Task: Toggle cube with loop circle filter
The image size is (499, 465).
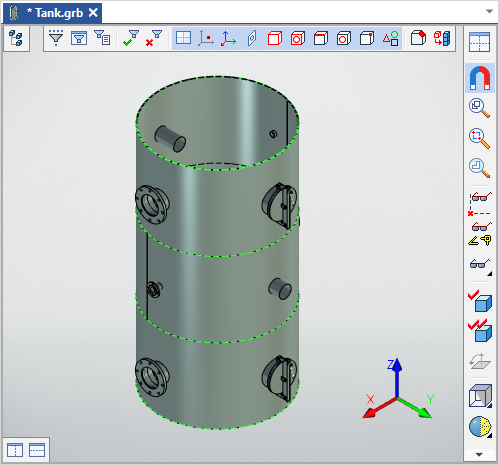Action: (x=344, y=38)
